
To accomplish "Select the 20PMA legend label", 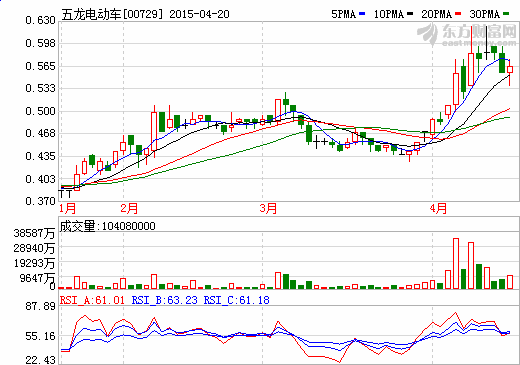I will pyautogui.click(x=437, y=14).
